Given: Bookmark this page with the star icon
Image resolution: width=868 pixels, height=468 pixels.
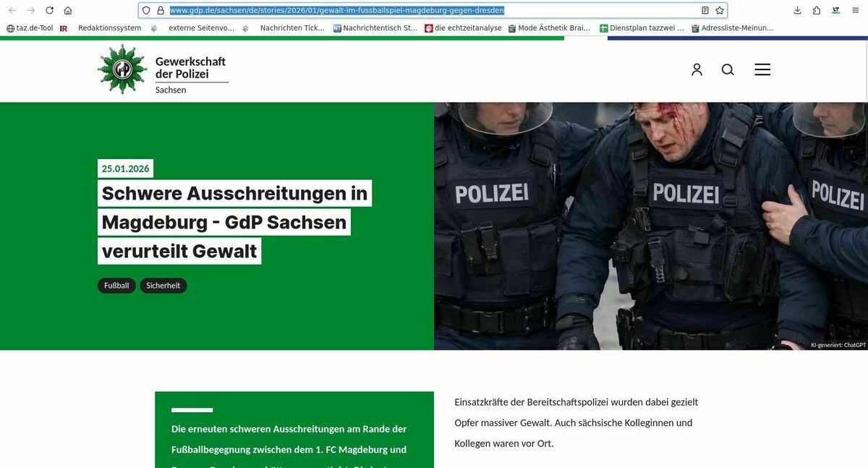Looking at the screenshot, I should [720, 10].
